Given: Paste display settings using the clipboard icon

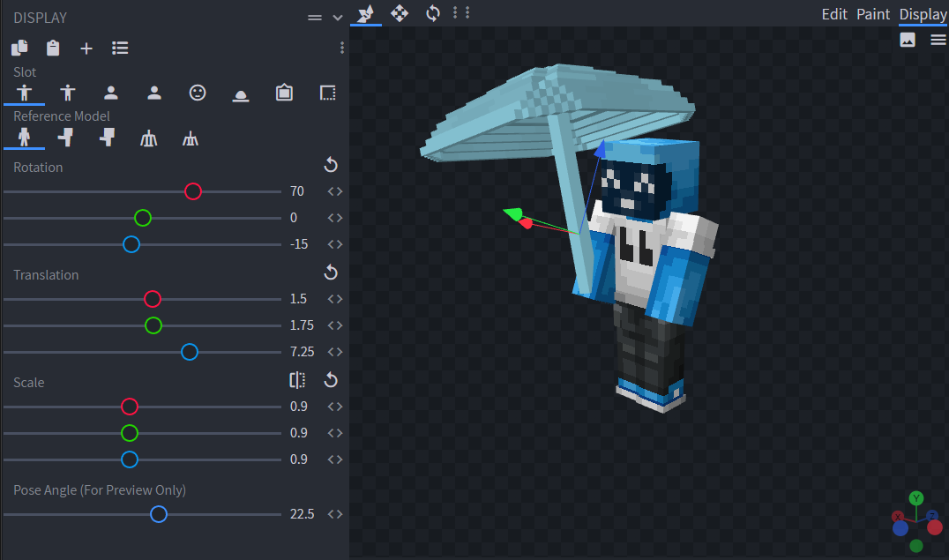Looking at the screenshot, I should click(x=52, y=48).
